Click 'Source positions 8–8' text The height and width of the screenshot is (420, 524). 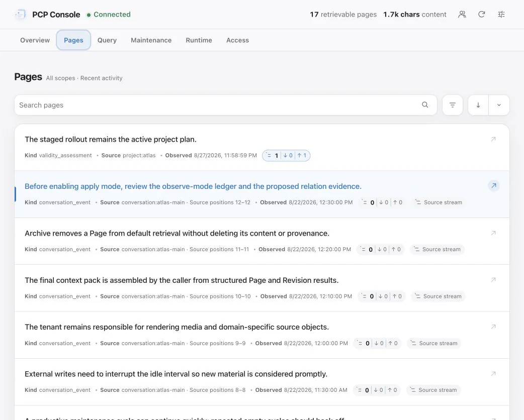(x=218, y=390)
